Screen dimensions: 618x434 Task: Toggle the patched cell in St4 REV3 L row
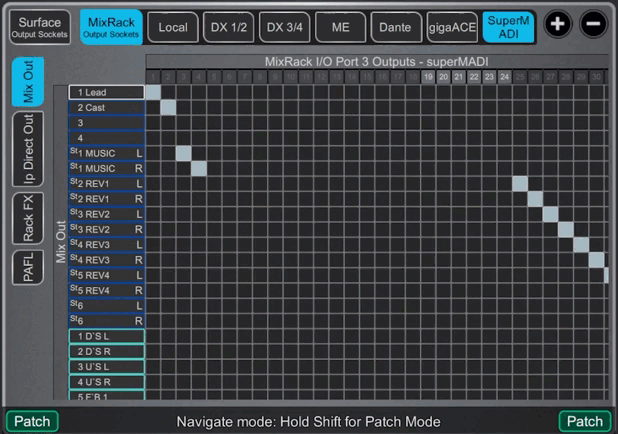pyautogui.click(x=581, y=245)
